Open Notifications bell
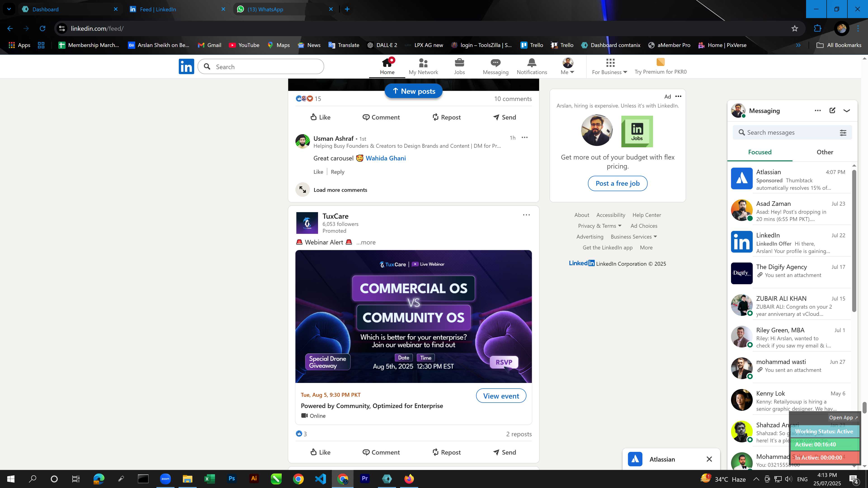This screenshot has height=488, width=868. 532,66
